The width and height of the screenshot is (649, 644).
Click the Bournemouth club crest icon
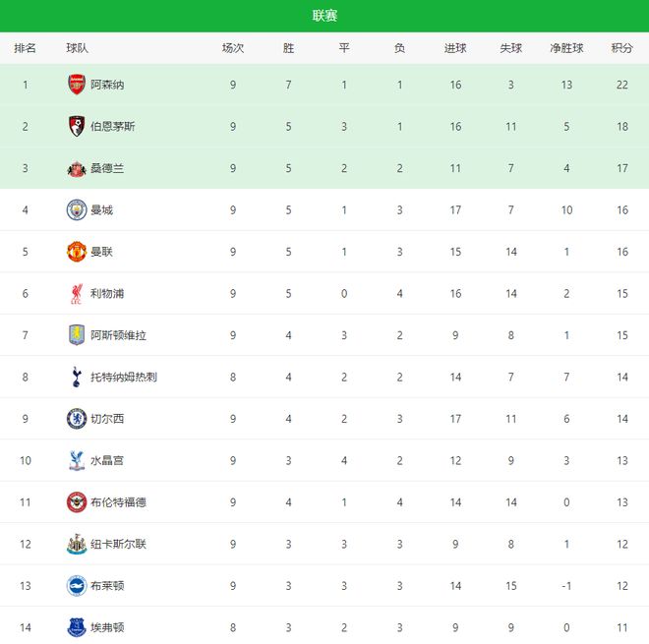point(77,126)
